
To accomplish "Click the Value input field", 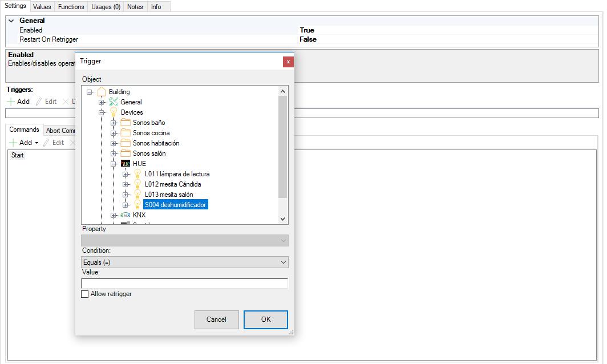I will click(185, 284).
